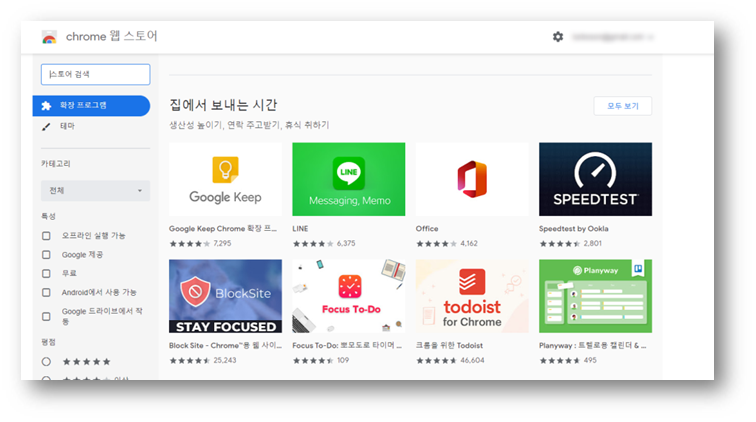
Task: Click the blurred account email dropdown
Action: (x=612, y=37)
